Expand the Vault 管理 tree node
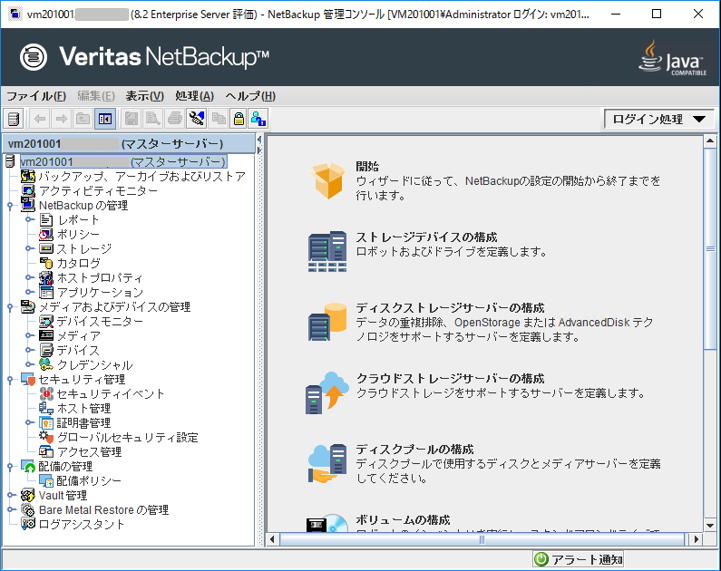Viewport: 721px width, 571px height. pos(10,495)
